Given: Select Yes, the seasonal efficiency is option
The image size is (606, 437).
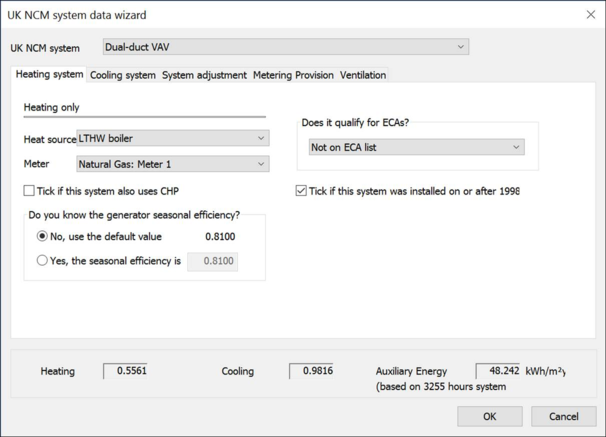Looking at the screenshot, I should [x=42, y=261].
